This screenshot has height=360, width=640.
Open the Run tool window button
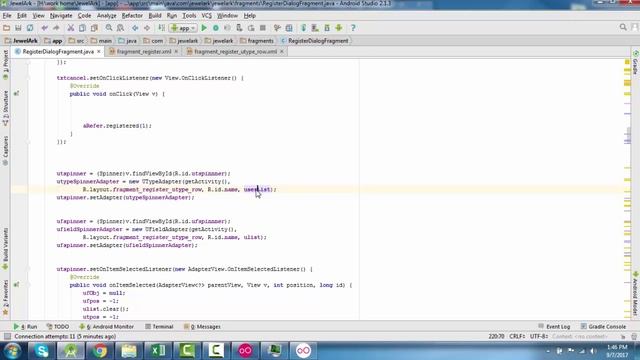pyautogui.click(x=25, y=327)
